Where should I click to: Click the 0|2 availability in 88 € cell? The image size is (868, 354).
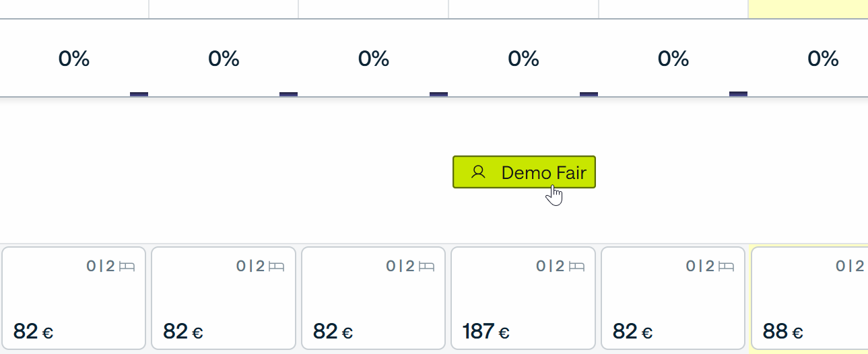(850, 267)
